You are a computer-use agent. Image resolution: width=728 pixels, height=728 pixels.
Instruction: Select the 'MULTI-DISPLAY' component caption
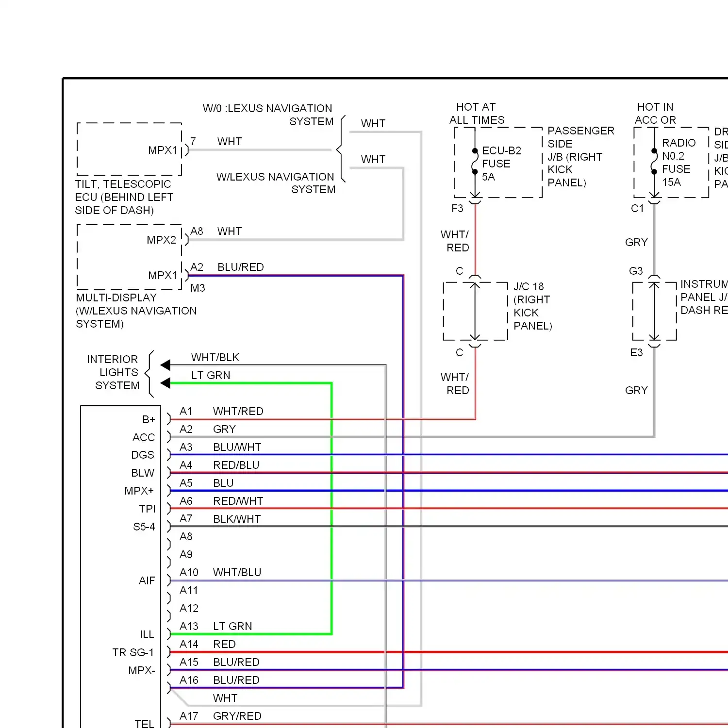(x=136, y=311)
